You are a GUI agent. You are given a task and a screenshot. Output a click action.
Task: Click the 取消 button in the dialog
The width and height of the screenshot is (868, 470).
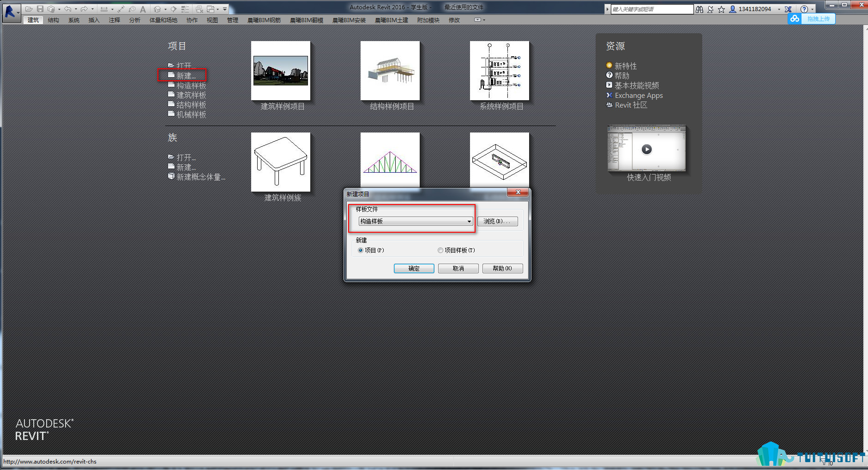click(x=458, y=268)
